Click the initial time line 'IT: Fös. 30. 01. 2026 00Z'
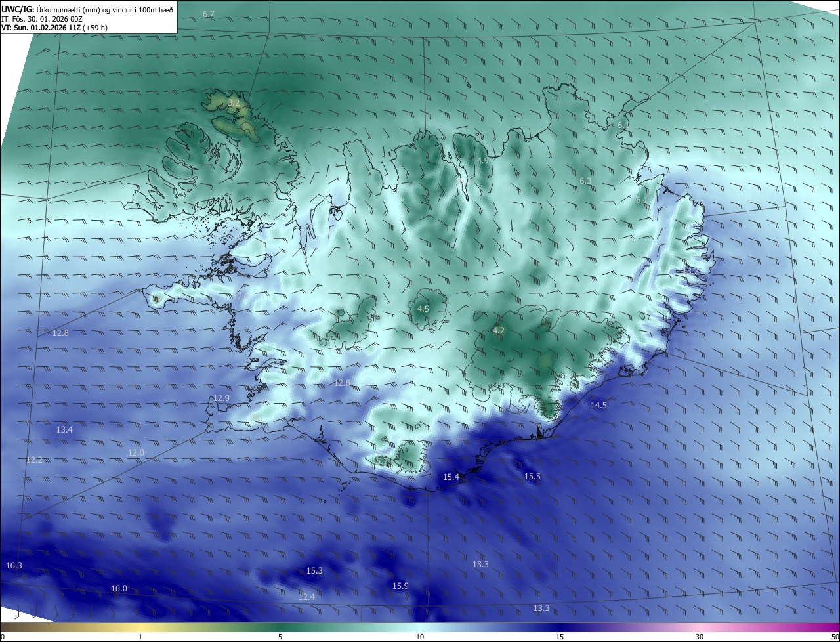The image size is (840, 642). point(43,18)
